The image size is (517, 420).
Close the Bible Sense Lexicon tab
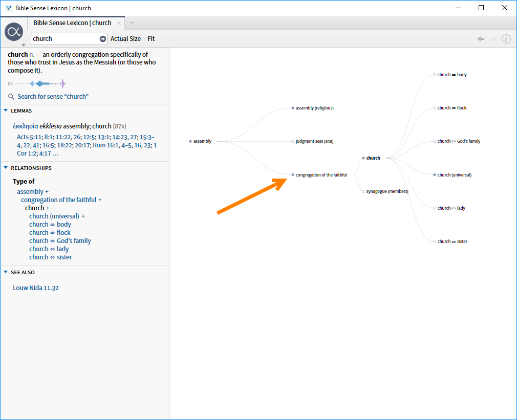pos(119,23)
